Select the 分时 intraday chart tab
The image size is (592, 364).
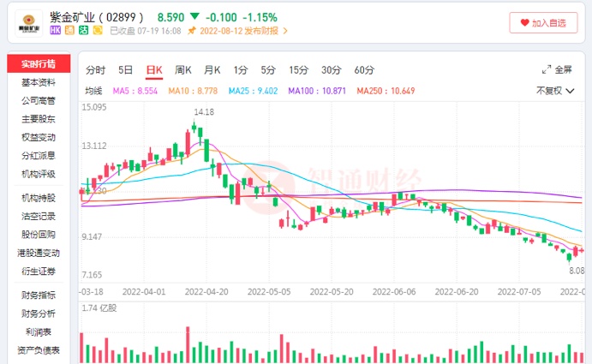95,69
